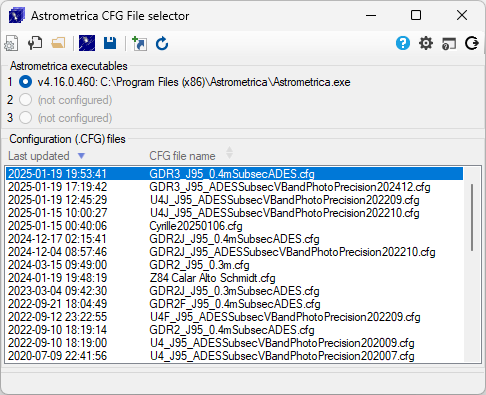The width and height of the screenshot is (486, 395).
Task: Click the date 2020-07-09 22:41:56
Action: point(57,356)
